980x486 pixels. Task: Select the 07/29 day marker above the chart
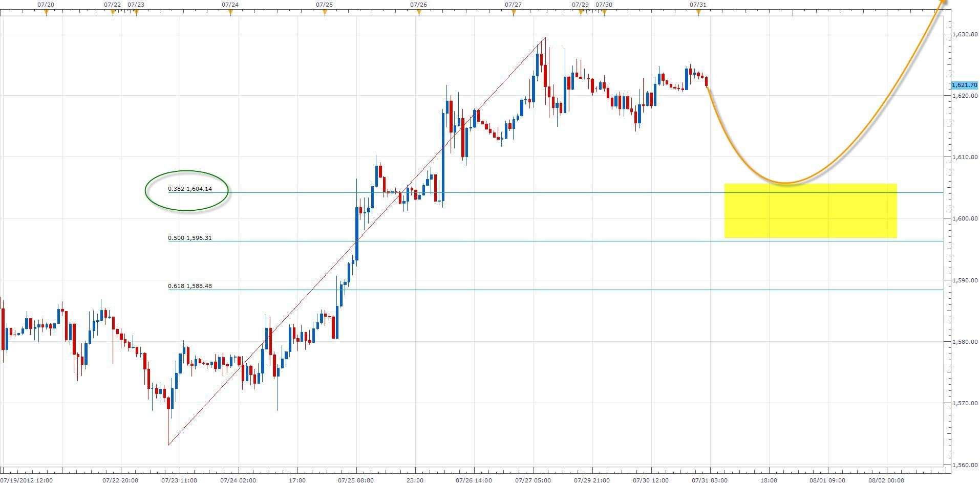point(580,5)
